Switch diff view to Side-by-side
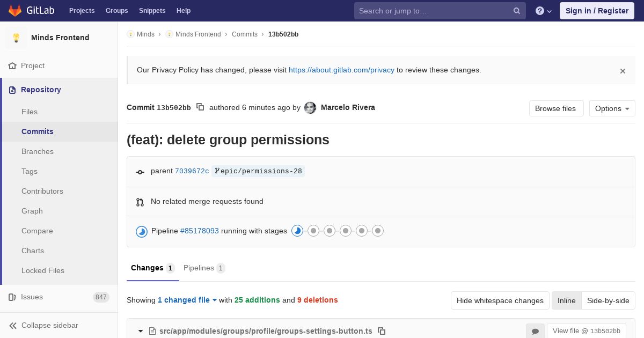Screen dimensions: 644x338 pyautogui.click(x=608, y=300)
